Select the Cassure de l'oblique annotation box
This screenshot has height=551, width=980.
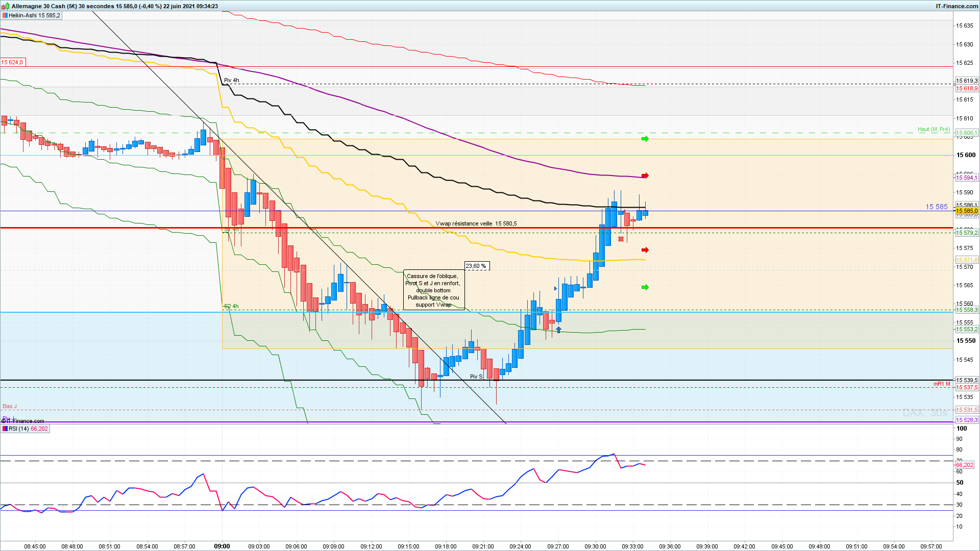[433, 290]
